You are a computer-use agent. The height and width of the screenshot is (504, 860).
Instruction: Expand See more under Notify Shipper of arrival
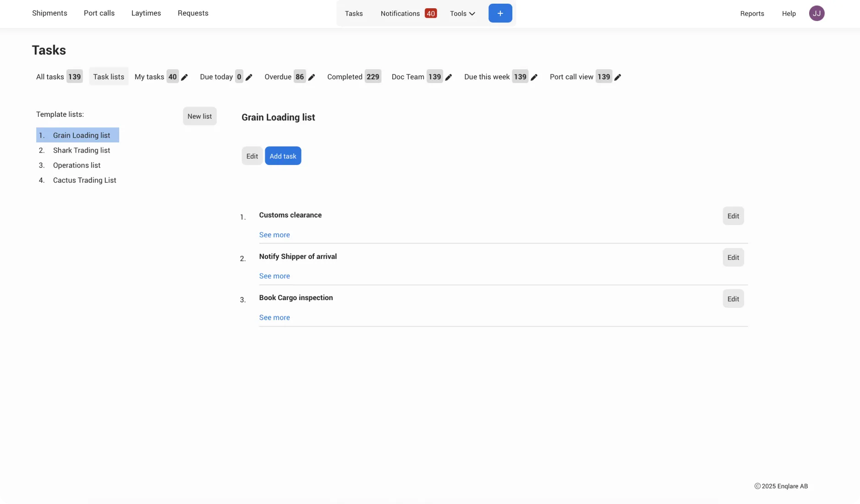tap(274, 276)
